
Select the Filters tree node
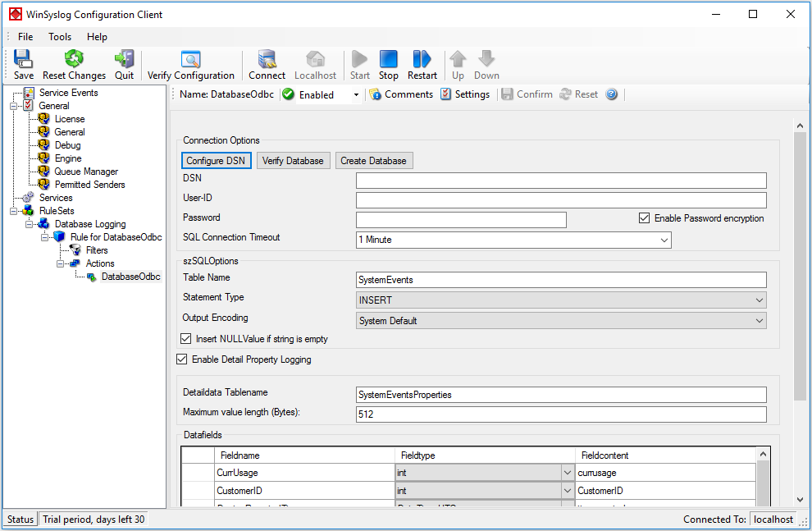click(x=97, y=250)
